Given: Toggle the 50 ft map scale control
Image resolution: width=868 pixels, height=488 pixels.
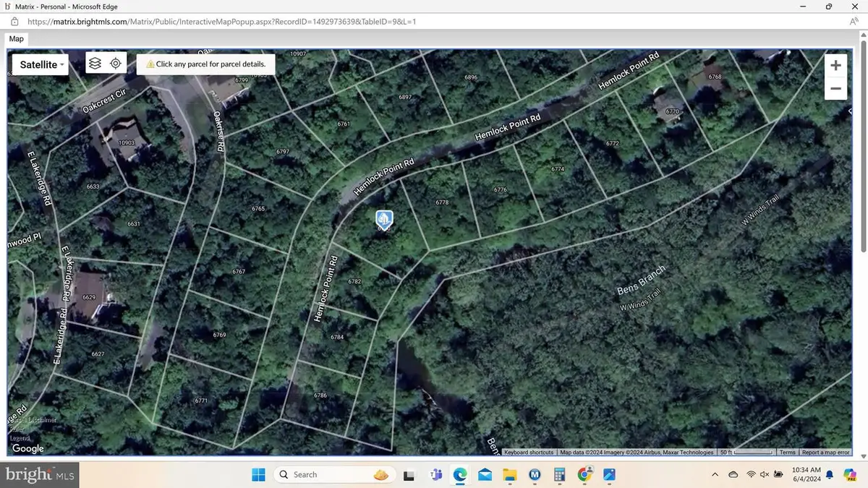Looking at the screenshot, I should point(746,453).
